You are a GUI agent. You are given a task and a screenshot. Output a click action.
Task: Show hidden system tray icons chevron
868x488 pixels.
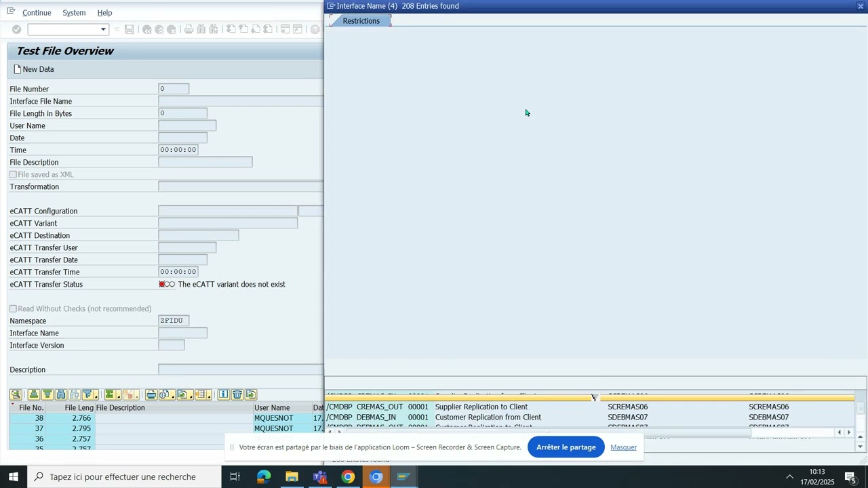[789, 477]
